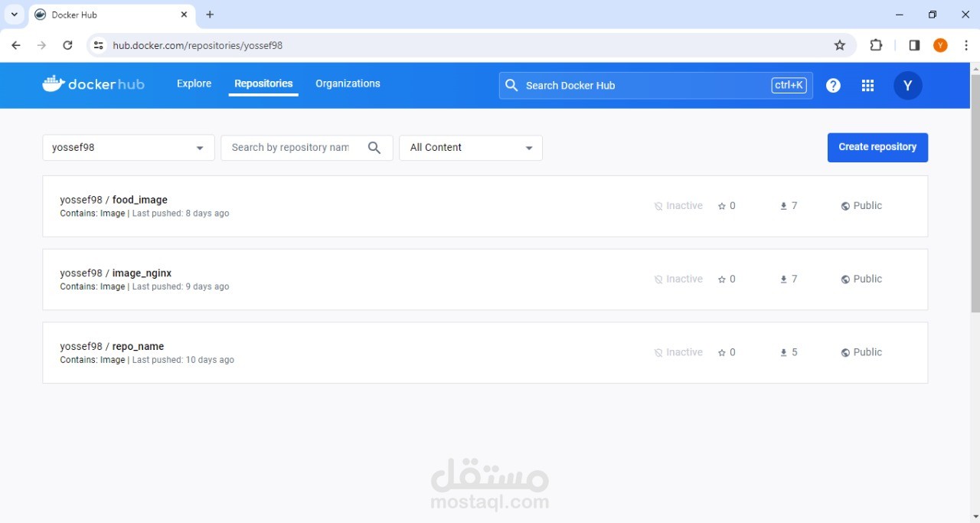Click the Public globe icon for repo_name
This screenshot has height=523, width=980.
click(x=845, y=353)
